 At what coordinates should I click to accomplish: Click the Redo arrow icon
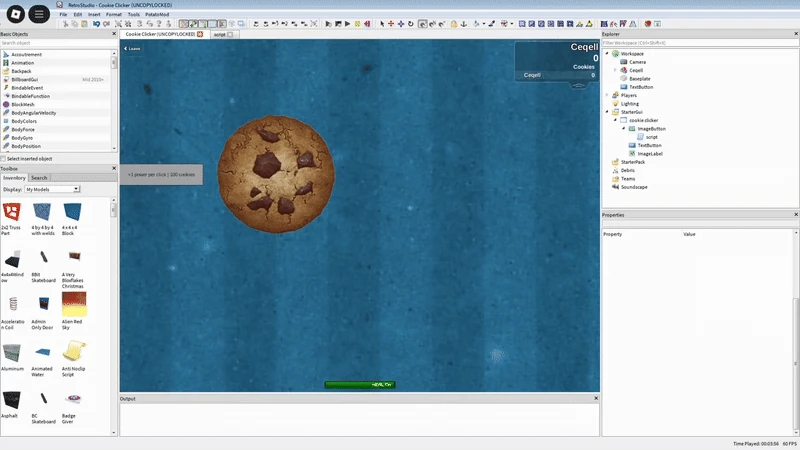click(x=106, y=24)
